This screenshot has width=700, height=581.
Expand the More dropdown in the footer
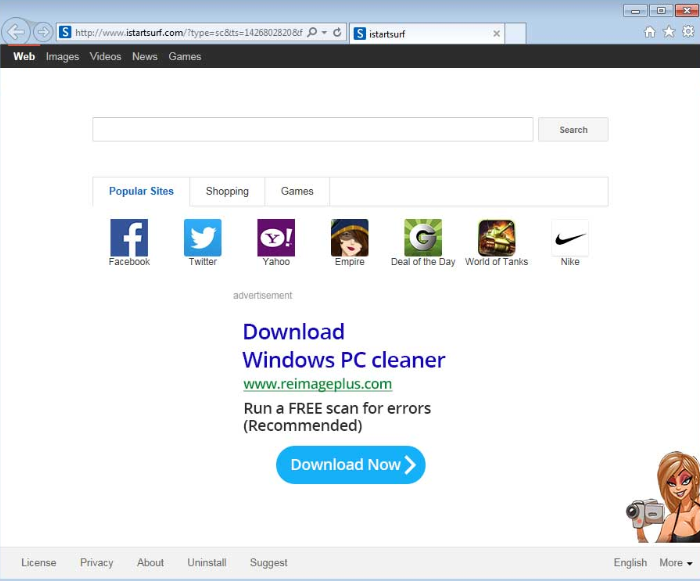(676, 563)
